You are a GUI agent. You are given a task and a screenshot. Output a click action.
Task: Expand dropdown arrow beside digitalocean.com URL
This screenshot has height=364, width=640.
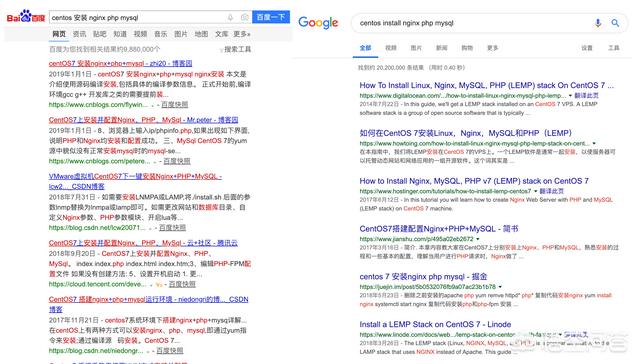pyautogui.click(x=570, y=95)
